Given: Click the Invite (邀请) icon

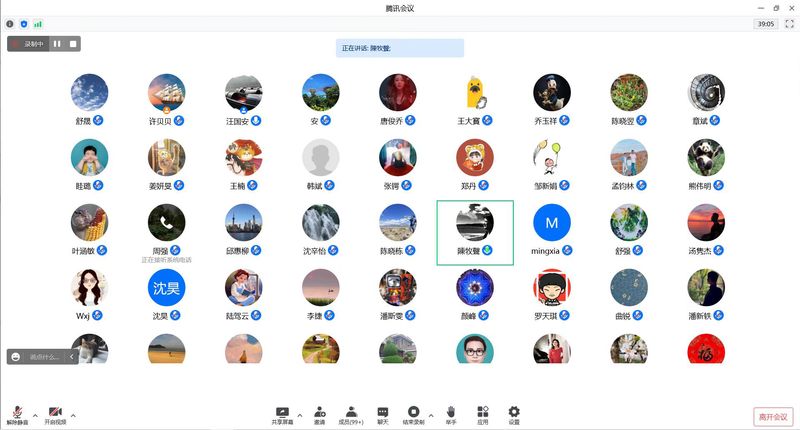Looking at the screenshot, I should point(319,412).
